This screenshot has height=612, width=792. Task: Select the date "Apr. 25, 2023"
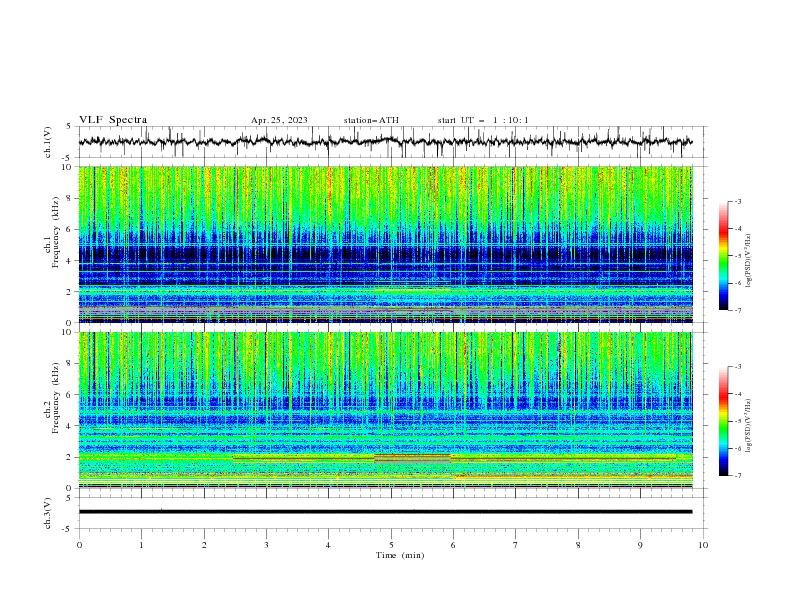279,120
